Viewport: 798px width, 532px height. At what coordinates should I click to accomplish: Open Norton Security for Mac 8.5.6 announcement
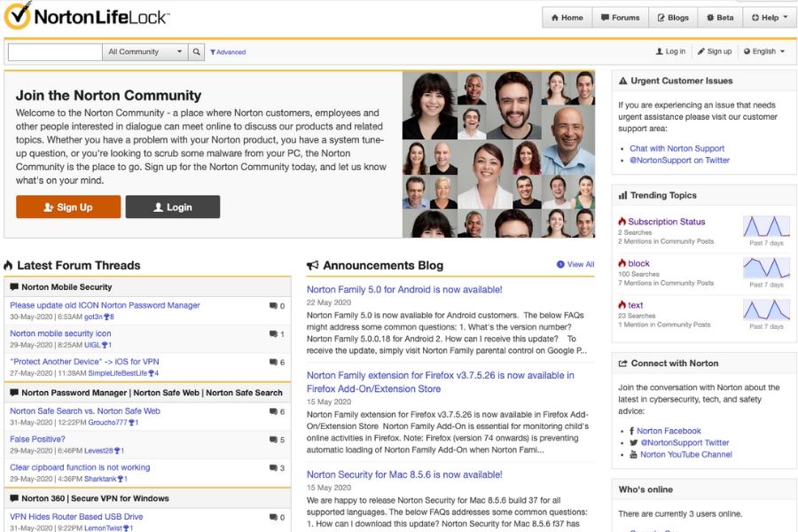point(404,474)
